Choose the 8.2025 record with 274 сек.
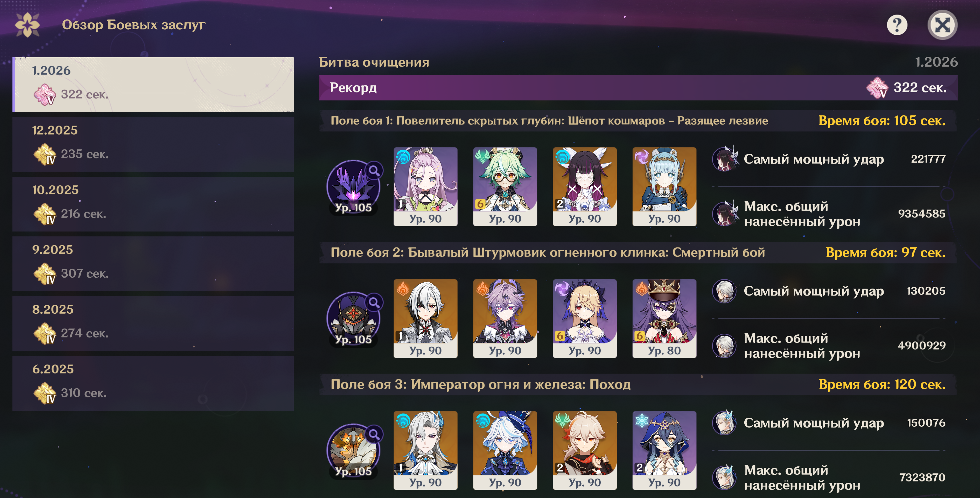This screenshot has height=498, width=980. (153, 323)
